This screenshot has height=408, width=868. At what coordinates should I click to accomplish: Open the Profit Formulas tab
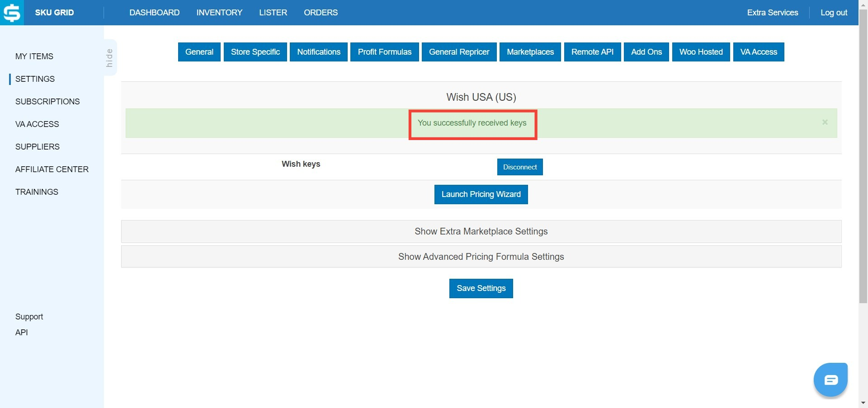coord(385,52)
